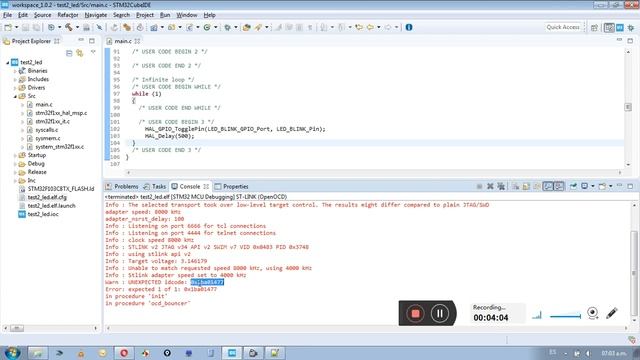Toggle the Debug perspective button

click(631, 27)
